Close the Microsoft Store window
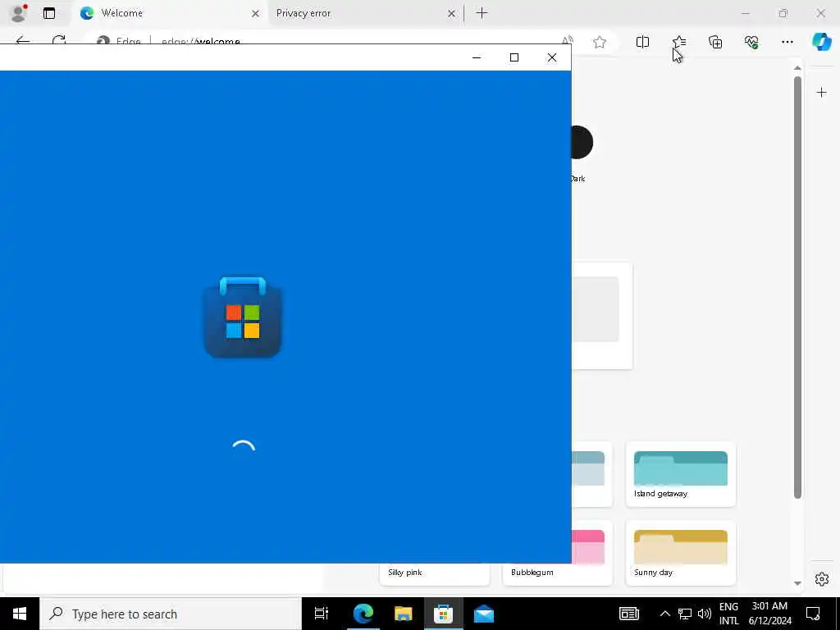Viewport: 840px width, 630px height. pos(552,57)
